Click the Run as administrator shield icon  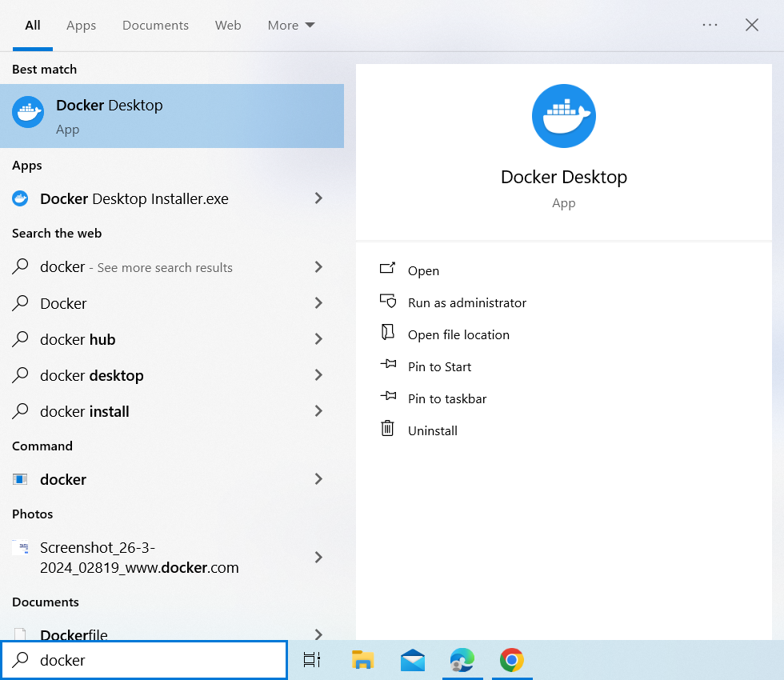tap(387, 301)
